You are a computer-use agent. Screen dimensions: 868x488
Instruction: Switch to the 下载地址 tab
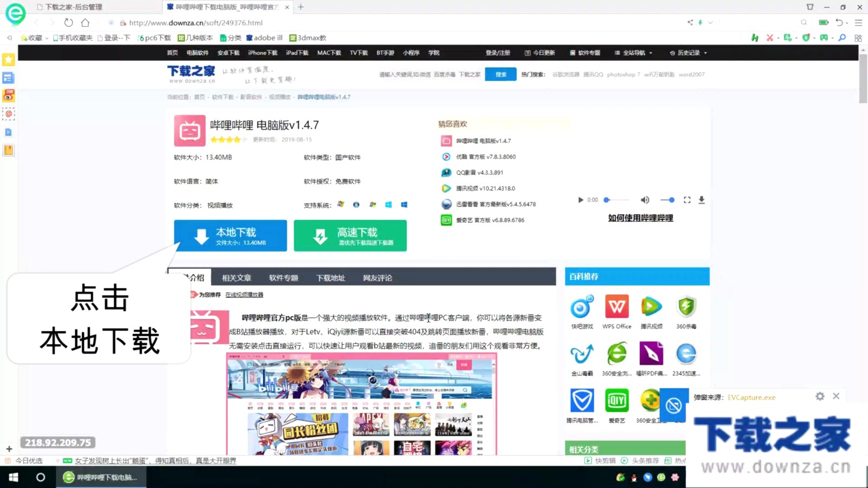pyautogui.click(x=331, y=278)
